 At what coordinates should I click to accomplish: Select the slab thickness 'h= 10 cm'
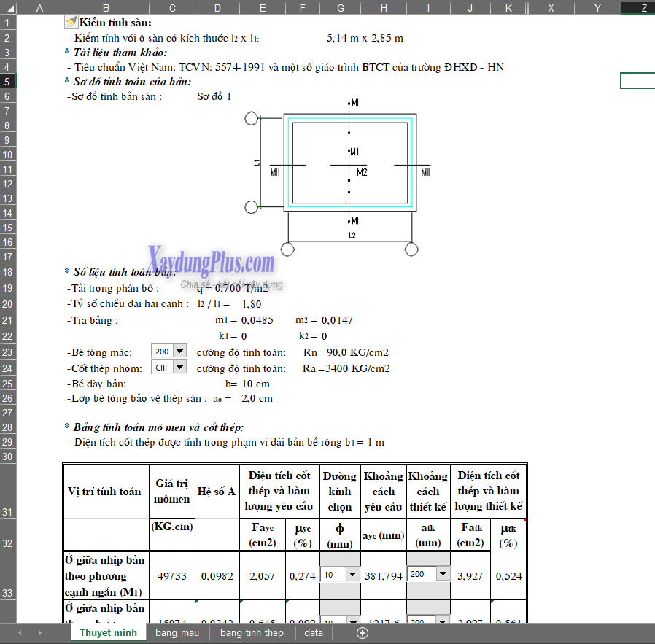[x=247, y=384]
